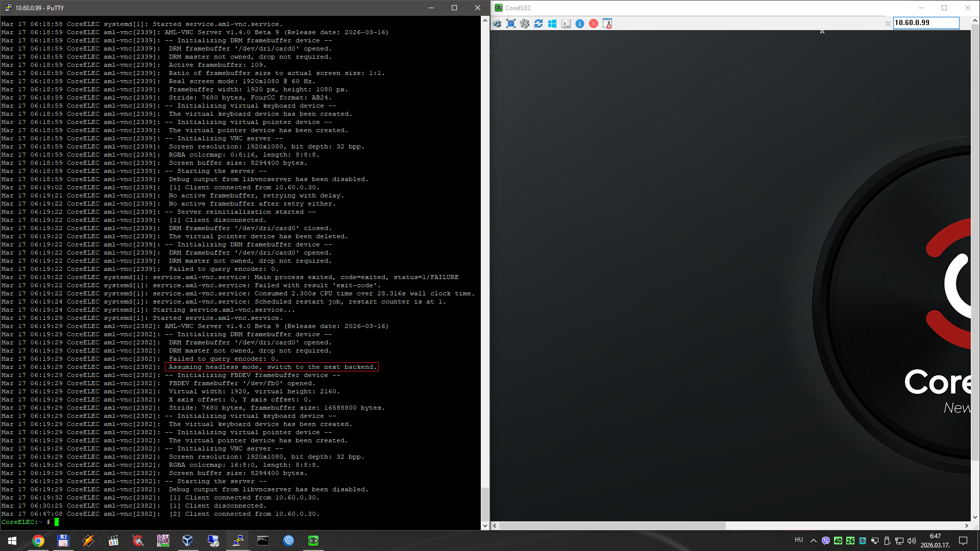Open the Windows Start menu

12,541
